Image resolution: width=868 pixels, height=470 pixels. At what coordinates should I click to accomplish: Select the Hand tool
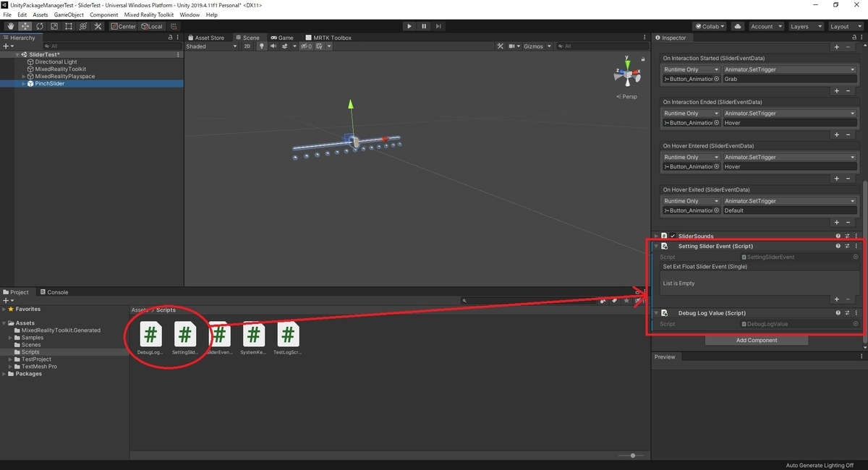pyautogui.click(x=9, y=26)
